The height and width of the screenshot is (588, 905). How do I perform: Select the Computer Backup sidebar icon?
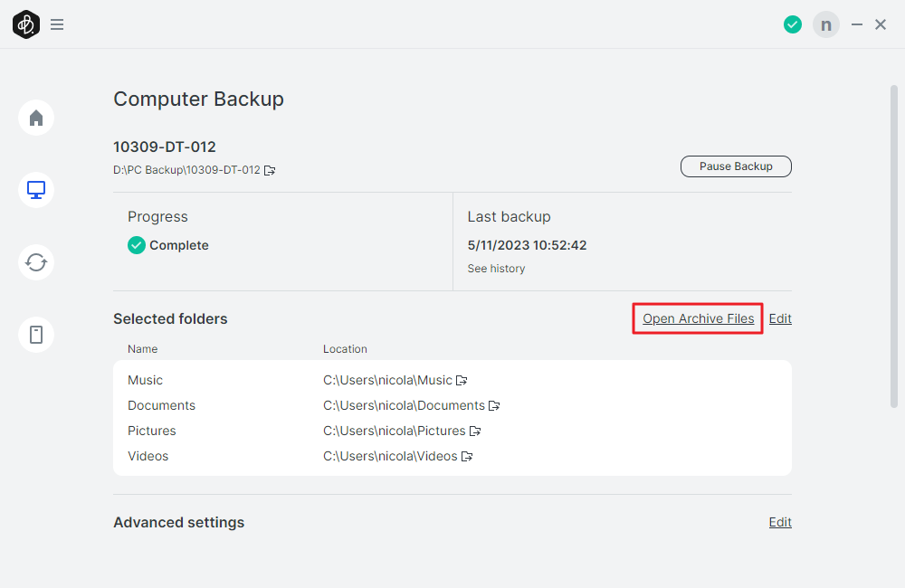(36, 190)
